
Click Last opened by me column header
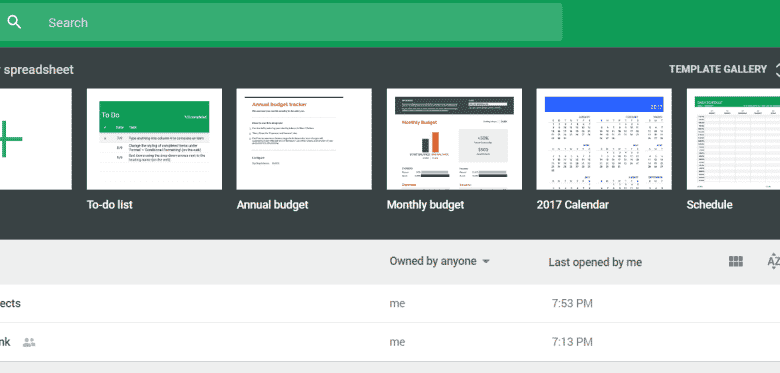595,262
